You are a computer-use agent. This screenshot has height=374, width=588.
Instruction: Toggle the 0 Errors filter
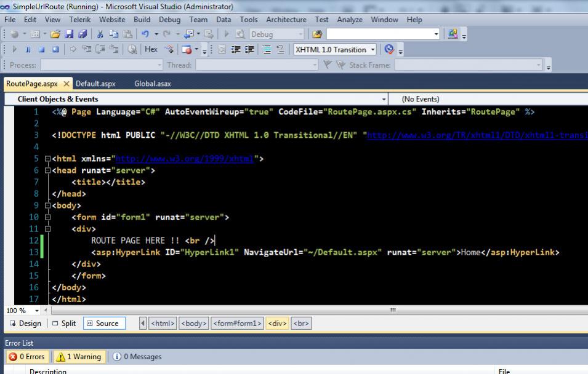coord(26,357)
